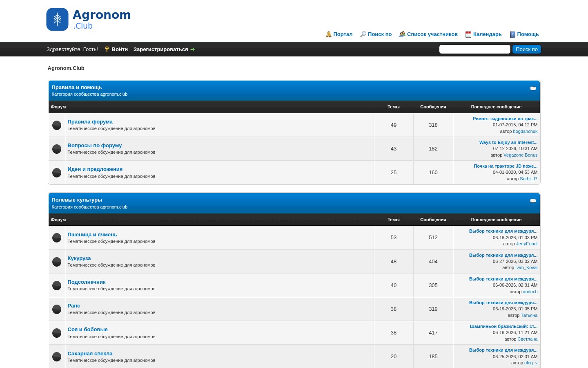Open the Правила форума forum
Image resolution: width=588 pixels, height=368 pixels.
[x=90, y=122]
